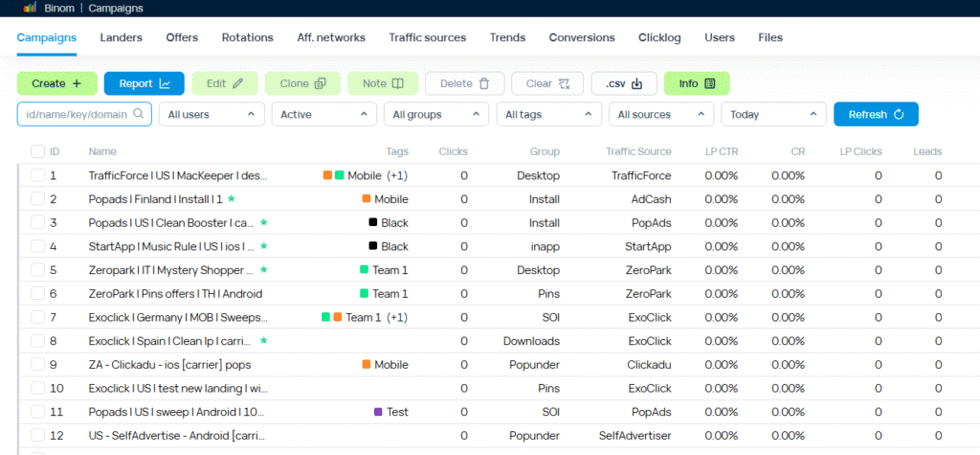980x455 pixels.
Task: Check the box for campaign ID 2
Action: click(x=37, y=199)
